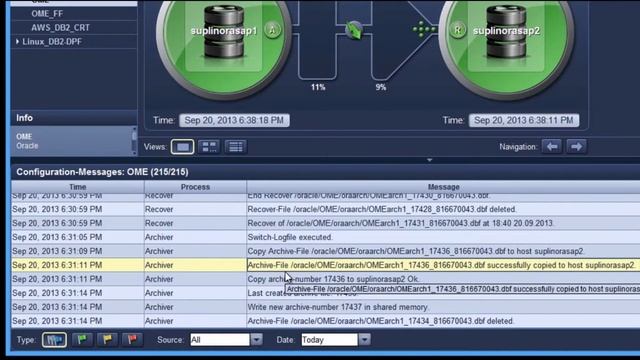Image resolution: width=640 pixels, height=360 pixels.
Task: Open the Info panel header
Action: pos(74,118)
